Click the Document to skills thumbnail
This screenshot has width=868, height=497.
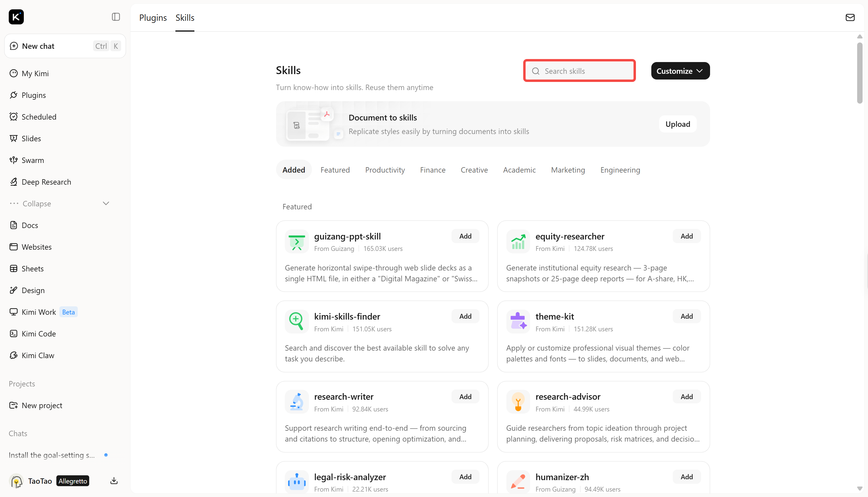(x=313, y=124)
